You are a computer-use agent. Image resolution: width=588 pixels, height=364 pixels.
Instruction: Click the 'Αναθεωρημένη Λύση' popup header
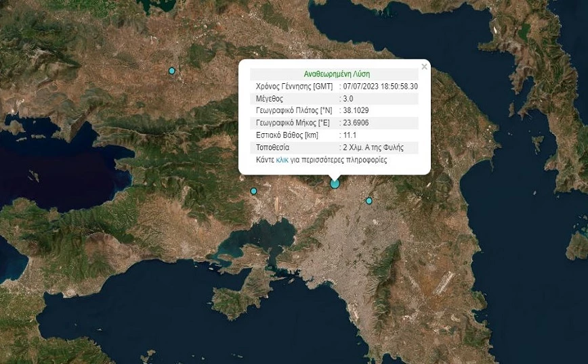pos(336,74)
